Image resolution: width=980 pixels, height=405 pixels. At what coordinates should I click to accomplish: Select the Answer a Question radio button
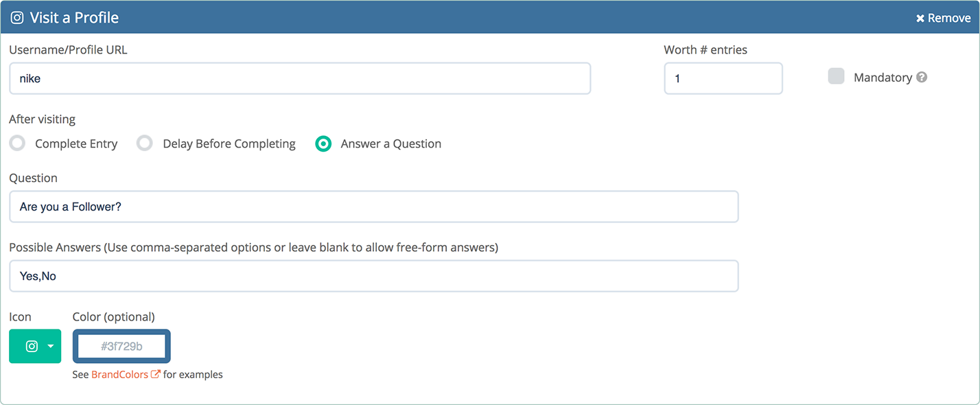click(323, 143)
